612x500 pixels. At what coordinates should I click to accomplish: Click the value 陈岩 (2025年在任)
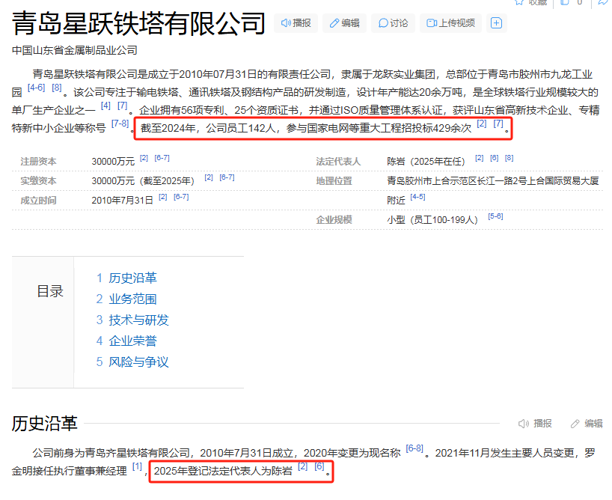pyautogui.click(x=426, y=162)
